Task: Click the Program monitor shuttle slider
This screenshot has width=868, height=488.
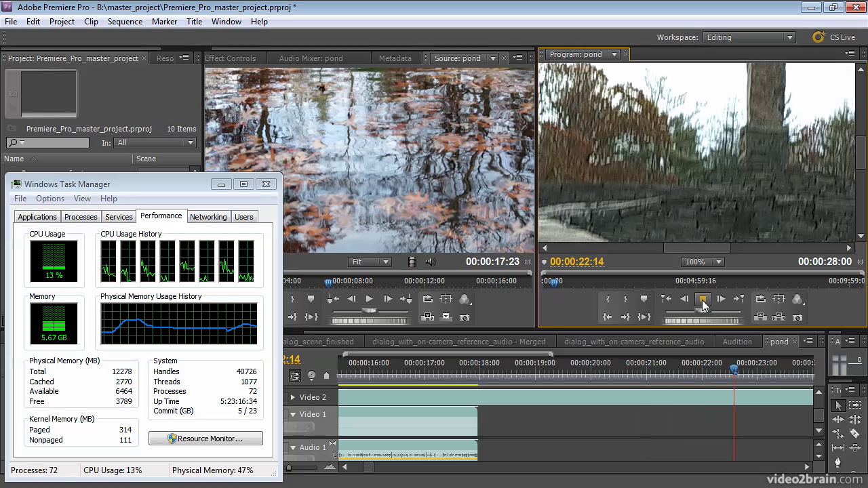Action: pyautogui.click(x=703, y=311)
